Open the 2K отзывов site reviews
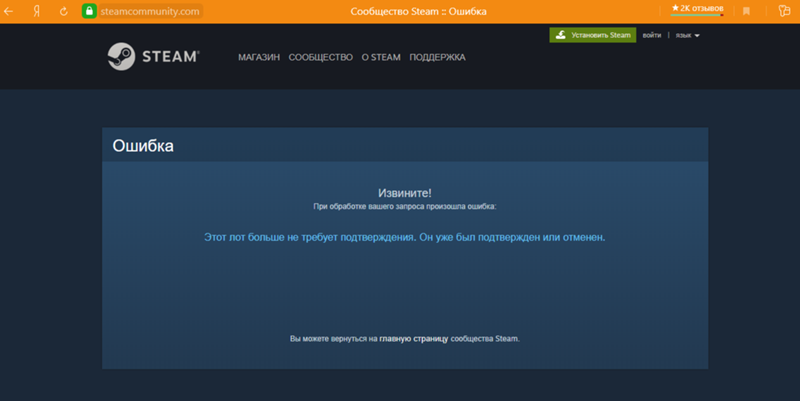The image size is (800, 401). coord(697,9)
